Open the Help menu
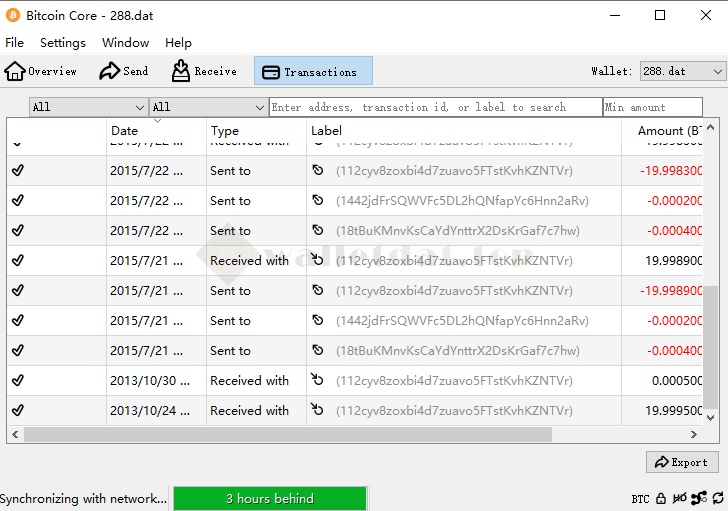The image size is (728, 511). pyautogui.click(x=178, y=43)
